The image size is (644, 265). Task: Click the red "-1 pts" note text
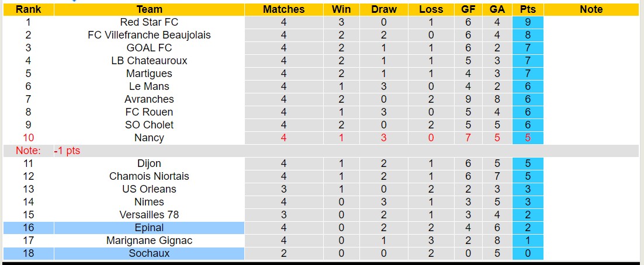point(67,151)
